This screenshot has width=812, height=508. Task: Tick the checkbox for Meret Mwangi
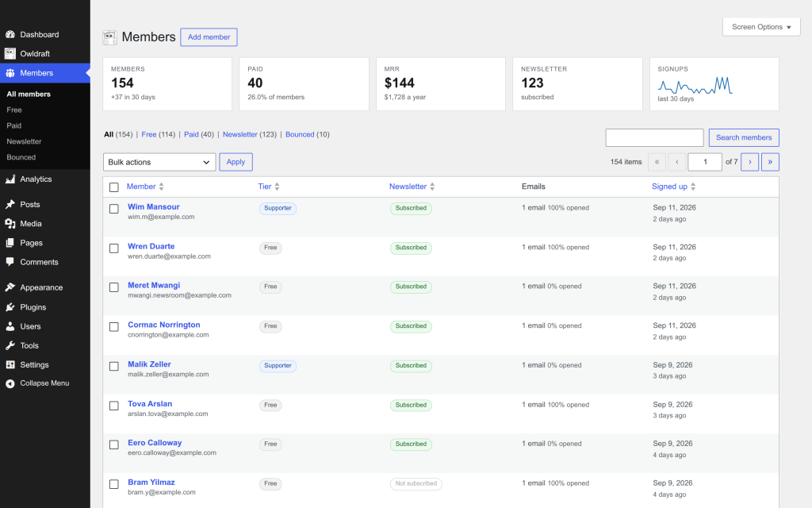tap(114, 287)
